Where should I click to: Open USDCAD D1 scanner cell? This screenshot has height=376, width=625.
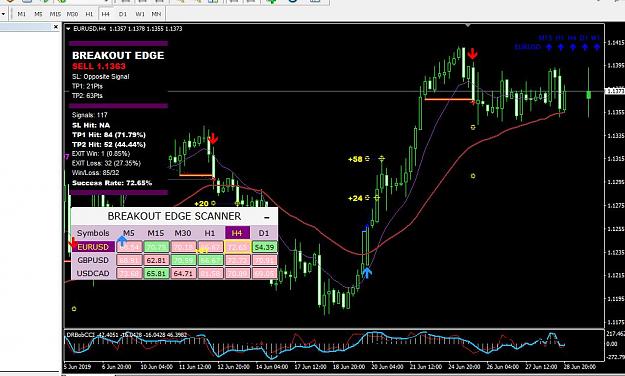tap(264, 273)
